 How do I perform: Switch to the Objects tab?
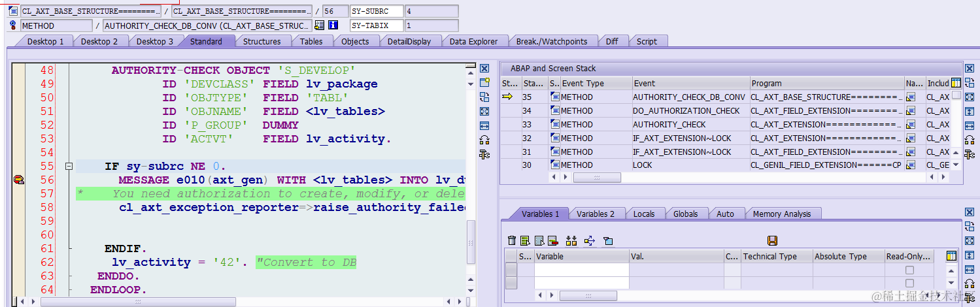(355, 41)
